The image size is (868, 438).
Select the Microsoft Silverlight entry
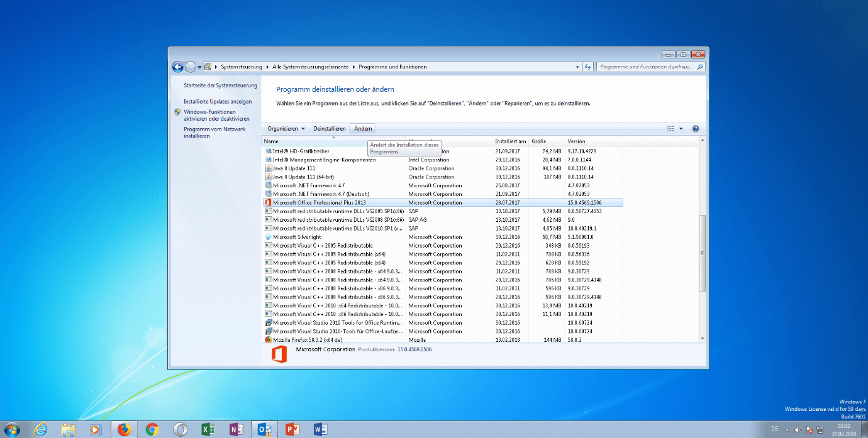(x=442, y=237)
